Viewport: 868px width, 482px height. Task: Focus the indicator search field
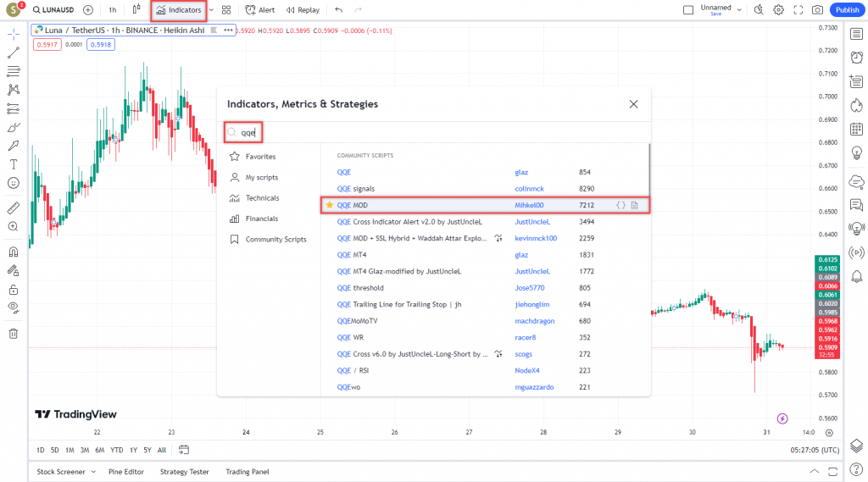[434, 133]
